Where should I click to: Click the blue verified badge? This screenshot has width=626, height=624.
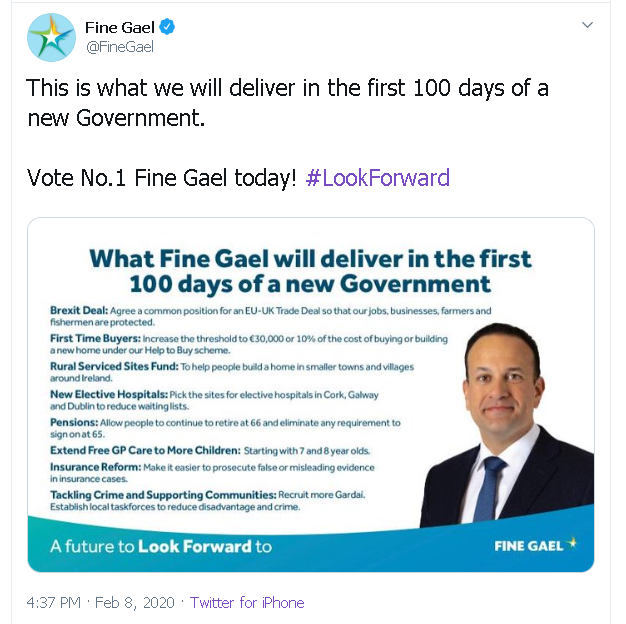(x=169, y=27)
